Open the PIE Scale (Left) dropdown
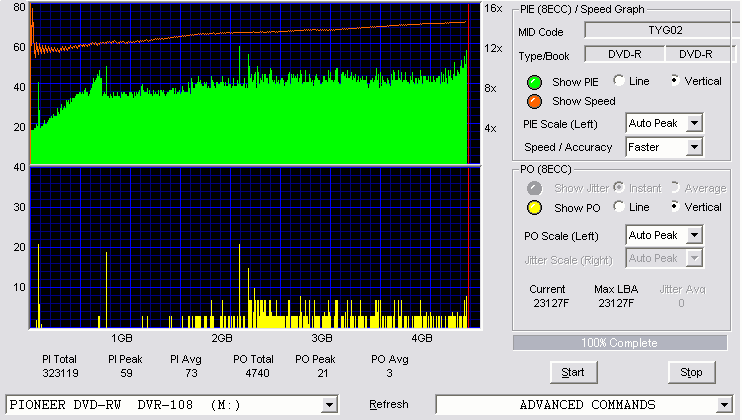The height and width of the screenshot is (420, 742). click(694, 123)
